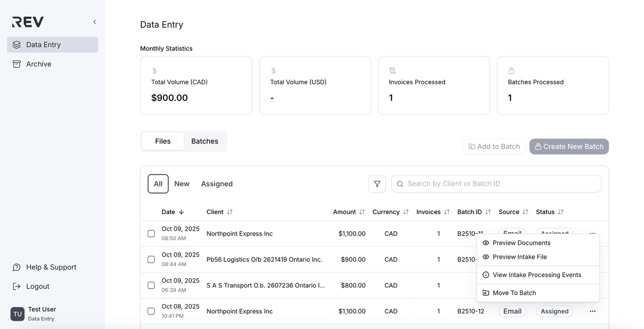Select the Pb56 Logistics row checkbox
Viewport: 644px width, 329px height.
pos(151,260)
